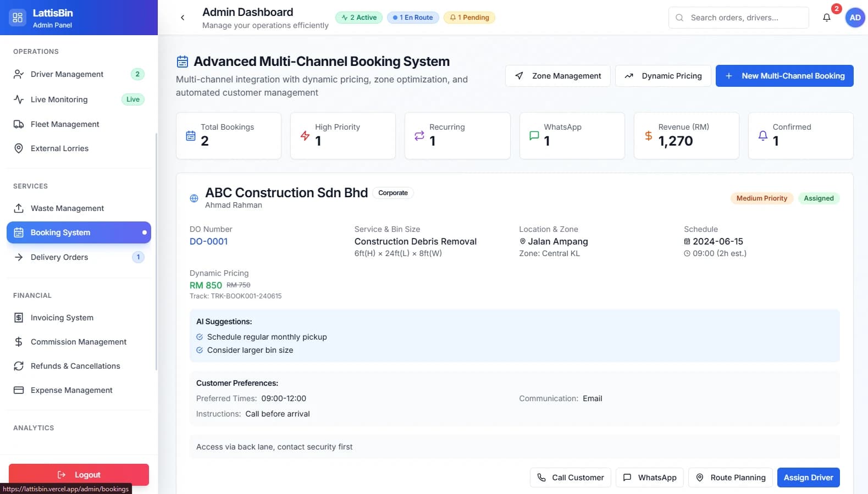Click the Total Bookings calendar icon
Image resolution: width=868 pixels, height=494 pixels.
pyautogui.click(x=191, y=136)
